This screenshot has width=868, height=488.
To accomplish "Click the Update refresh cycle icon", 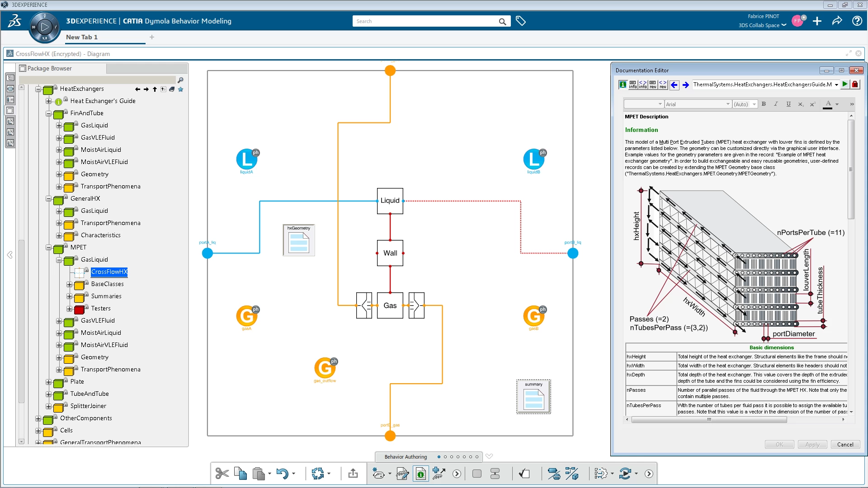I will (318, 474).
